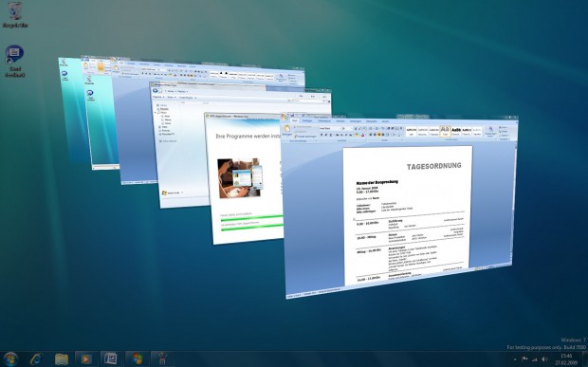Open the network icon in system tray
Image resolution: width=588 pixels, height=367 pixels.
[534, 359]
